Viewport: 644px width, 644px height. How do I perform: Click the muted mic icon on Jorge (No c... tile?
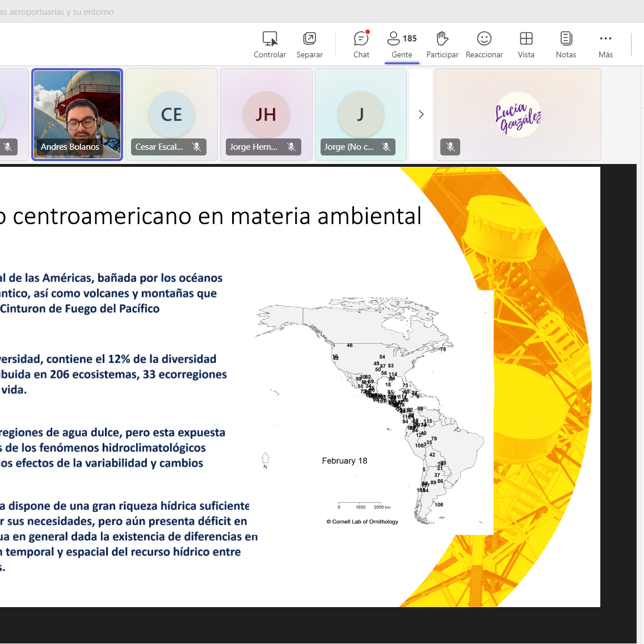[386, 147]
